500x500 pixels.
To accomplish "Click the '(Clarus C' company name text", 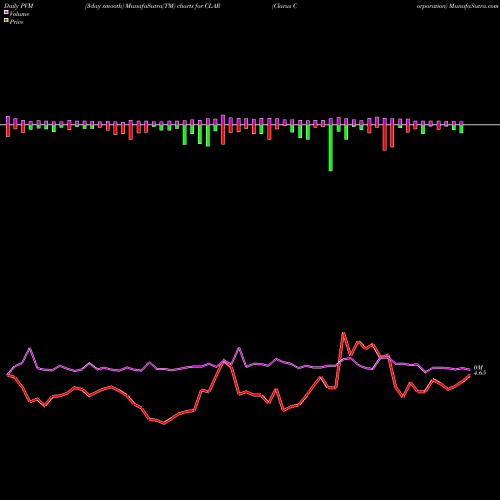I will 285,6.
